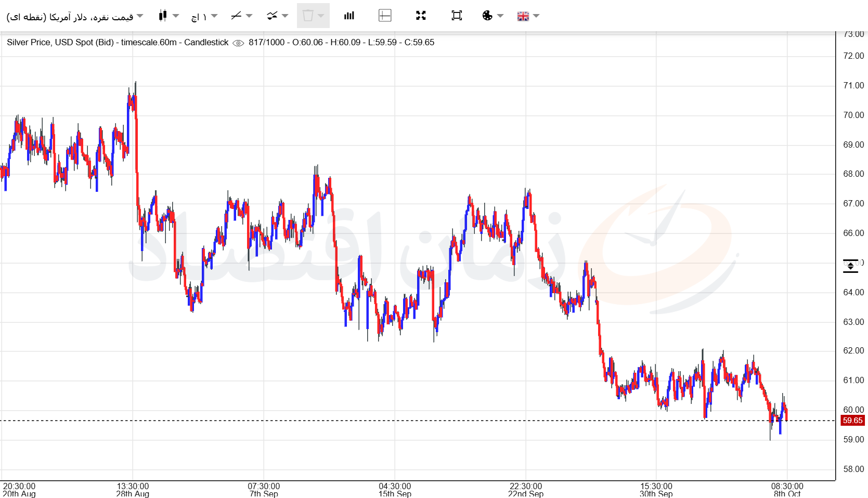The width and height of the screenshot is (868, 498).
Task: Open the candlestick chart type menu
Action: point(169,16)
